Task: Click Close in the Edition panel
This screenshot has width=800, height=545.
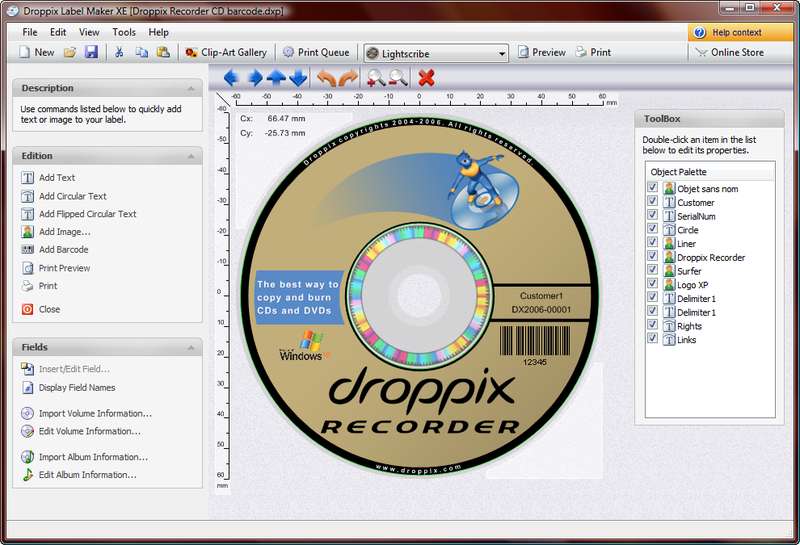Action: [x=41, y=309]
